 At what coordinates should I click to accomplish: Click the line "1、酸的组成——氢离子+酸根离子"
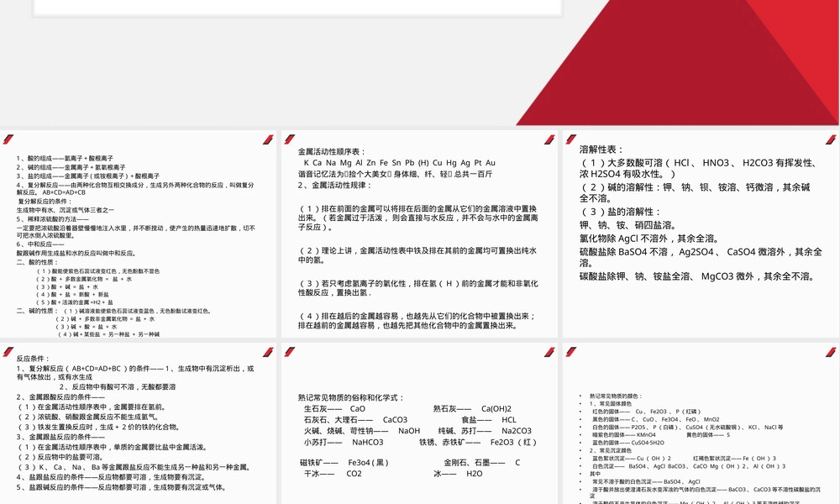click(65, 159)
